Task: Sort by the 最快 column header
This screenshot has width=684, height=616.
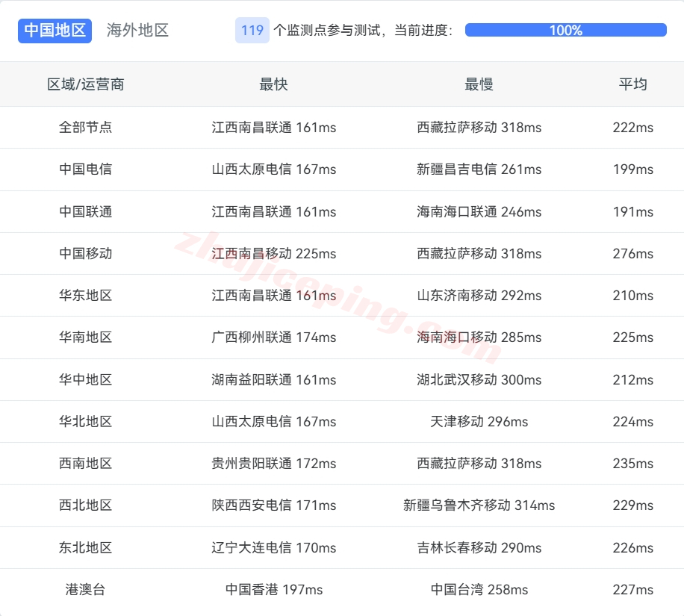Action: [x=273, y=84]
